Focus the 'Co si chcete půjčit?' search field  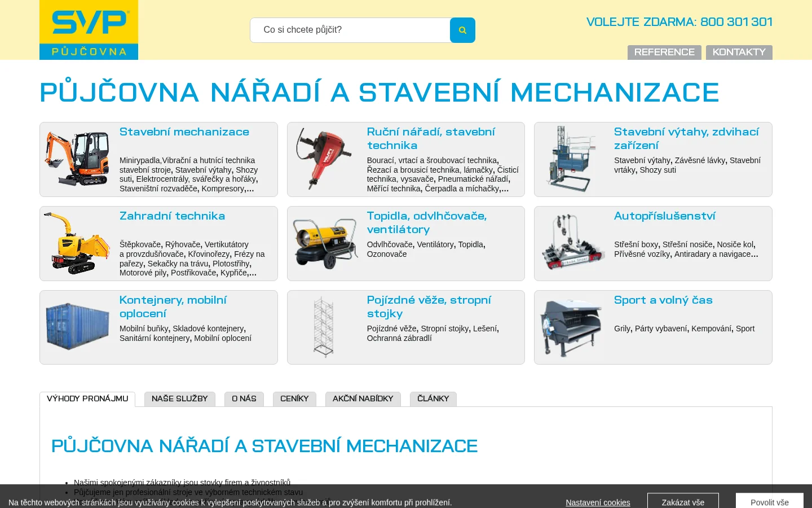click(x=350, y=30)
